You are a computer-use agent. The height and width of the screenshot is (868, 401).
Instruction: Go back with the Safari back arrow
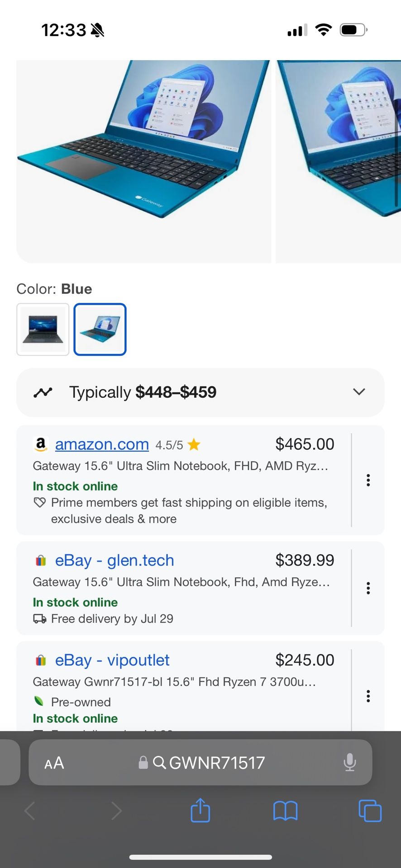(30, 811)
